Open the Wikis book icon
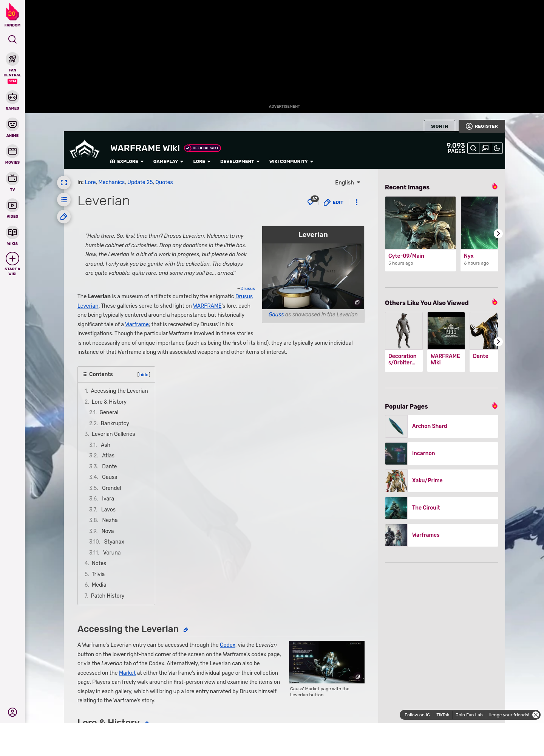Viewport: 544px width, 756px height. point(12,232)
